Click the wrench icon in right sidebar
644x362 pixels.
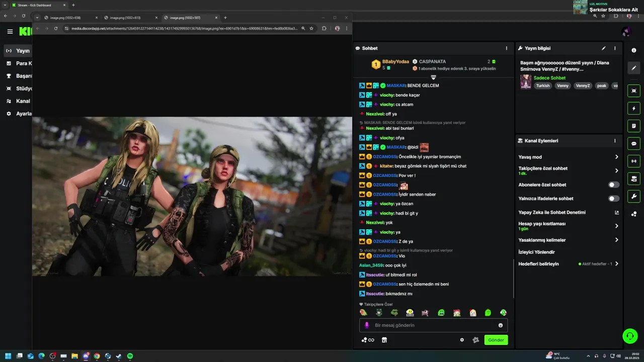point(634,196)
